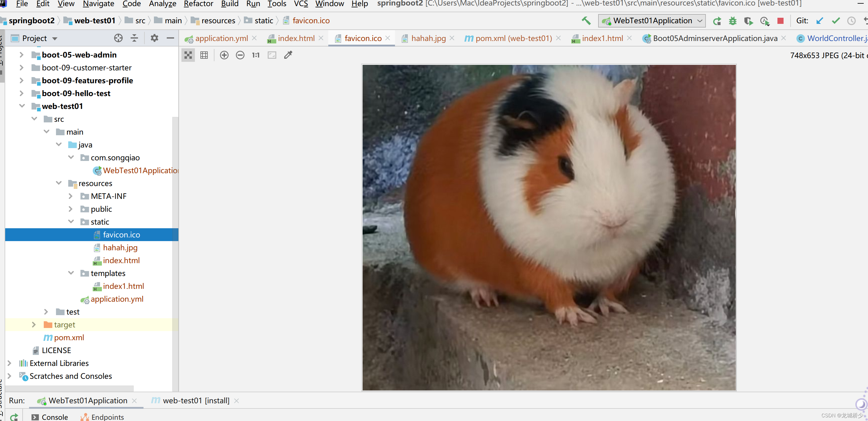Click the guinea pig image preview
The height and width of the screenshot is (421, 868).
click(549, 228)
